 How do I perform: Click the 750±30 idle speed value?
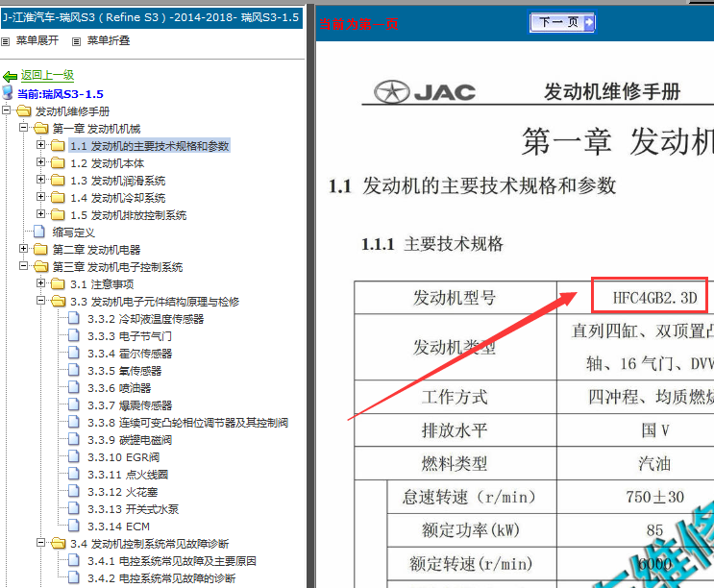coord(654,497)
